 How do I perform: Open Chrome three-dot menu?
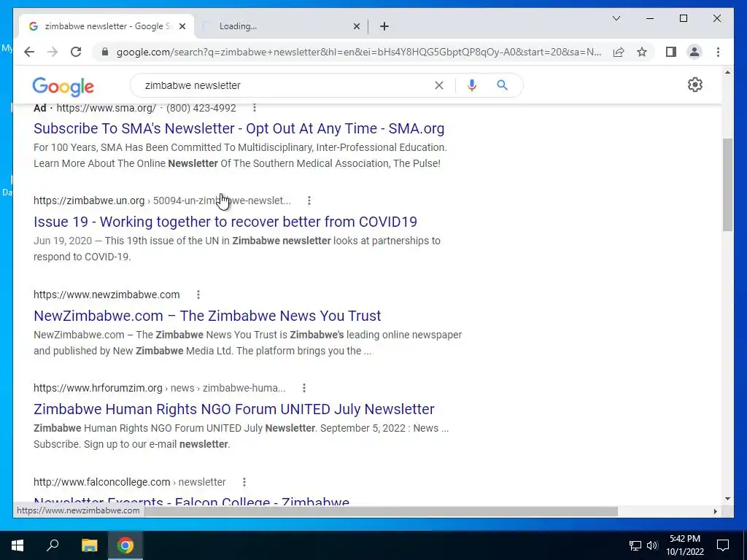click(718, 52)
